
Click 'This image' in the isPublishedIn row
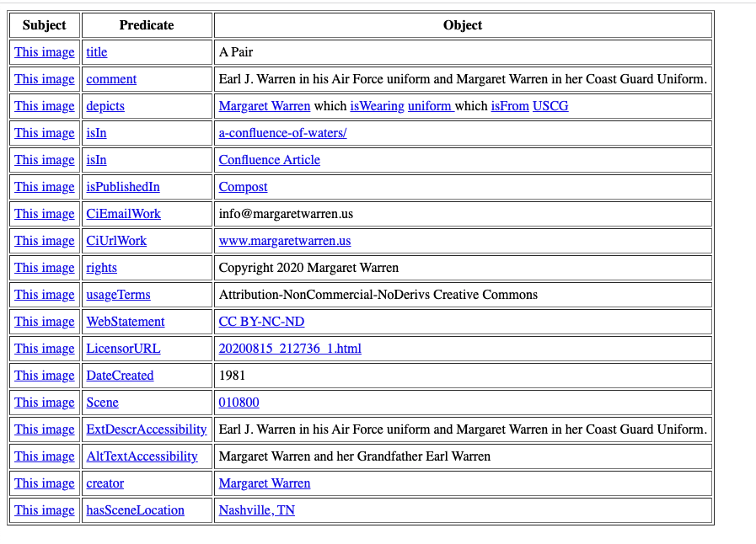point(45,187)
